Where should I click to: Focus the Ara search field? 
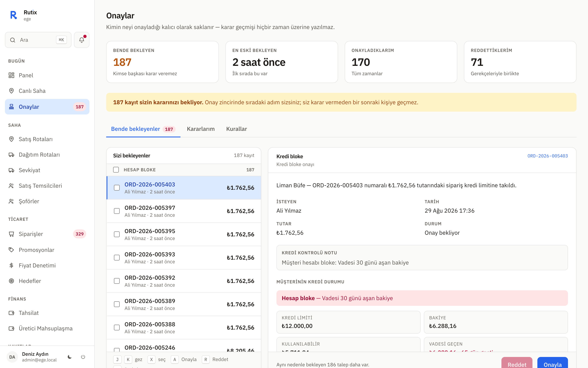pyautogui.click(x=38, y=40)
